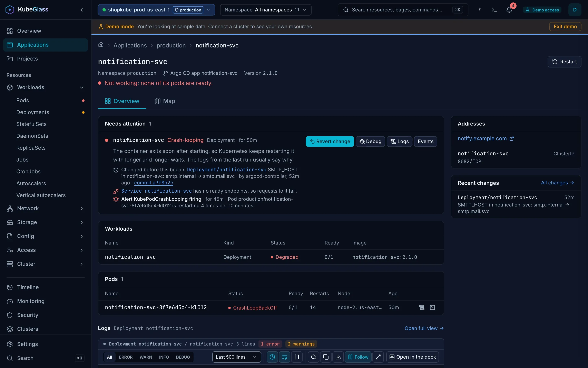Filter logs to DEBUG level
Viewport: 588px width, 368px height.
coord(183,357)
